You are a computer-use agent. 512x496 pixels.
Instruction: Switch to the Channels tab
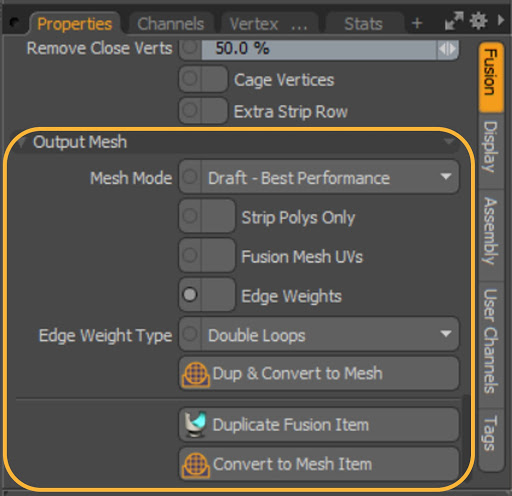171,24
